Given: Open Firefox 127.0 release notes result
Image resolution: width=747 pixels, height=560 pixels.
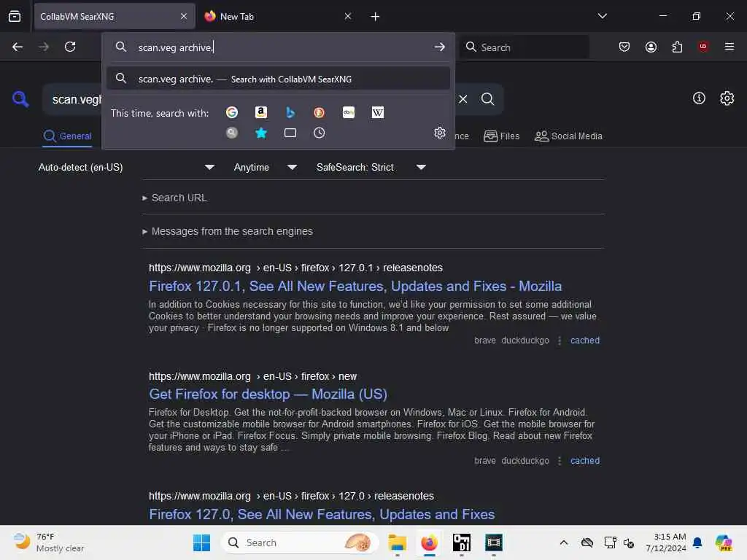Looking at the screenshot, I should (322, 514).
